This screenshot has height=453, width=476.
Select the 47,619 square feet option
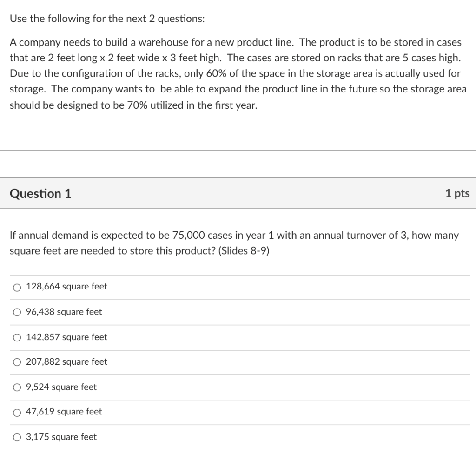coord(17,412)
